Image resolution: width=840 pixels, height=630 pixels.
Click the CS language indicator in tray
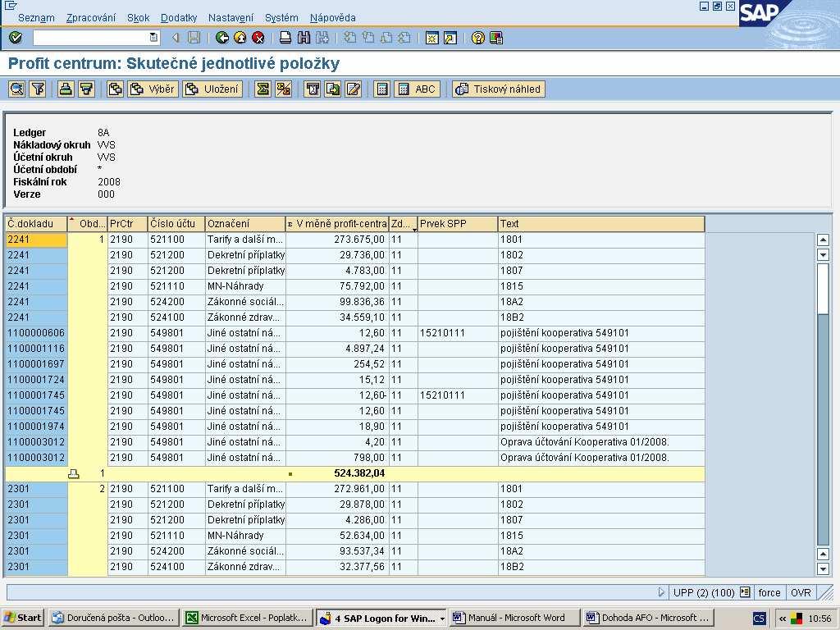coord(759,619)
